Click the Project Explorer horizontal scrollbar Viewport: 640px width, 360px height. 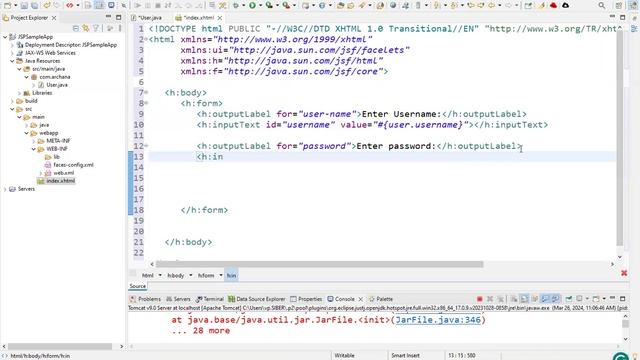point(60,346)
